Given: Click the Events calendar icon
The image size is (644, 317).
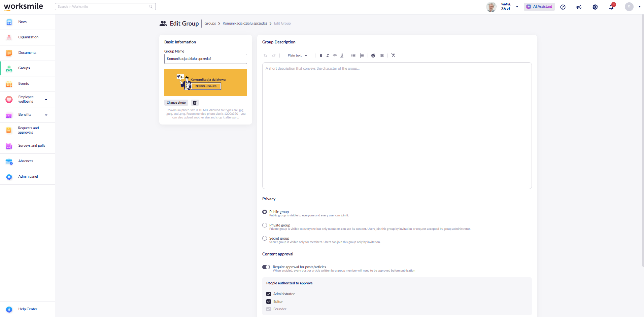Looking at the screenshot, I should 9,84.
